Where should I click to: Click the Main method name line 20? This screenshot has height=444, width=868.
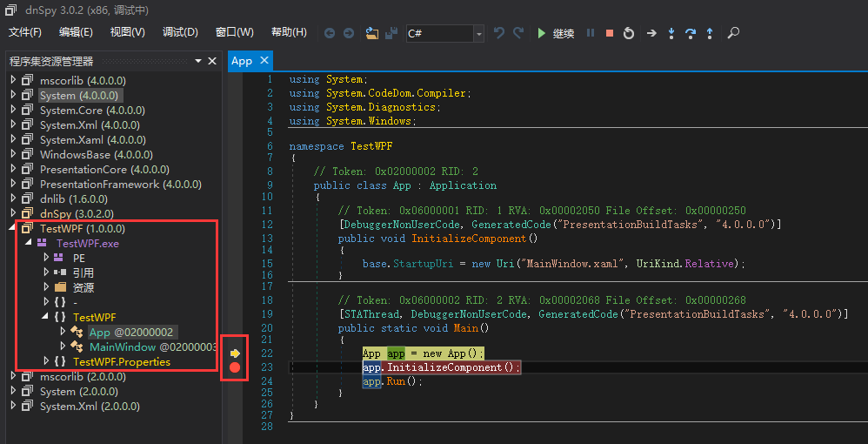coord(466,328)
